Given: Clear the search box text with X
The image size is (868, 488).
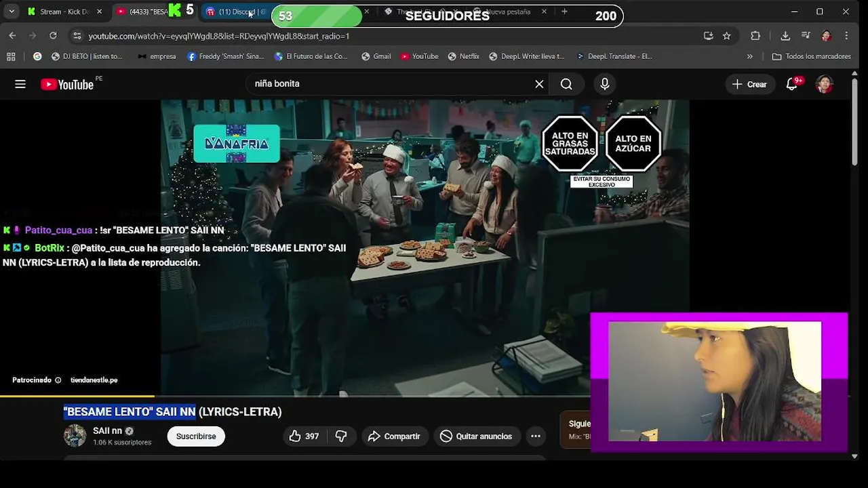Looking at the screenshot, I should click(539, 84).
